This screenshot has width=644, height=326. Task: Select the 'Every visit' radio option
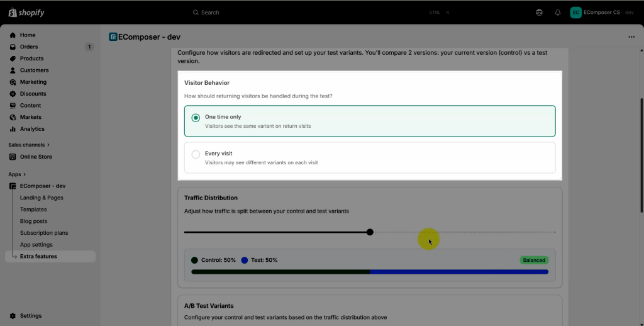[x=196, y=154]
